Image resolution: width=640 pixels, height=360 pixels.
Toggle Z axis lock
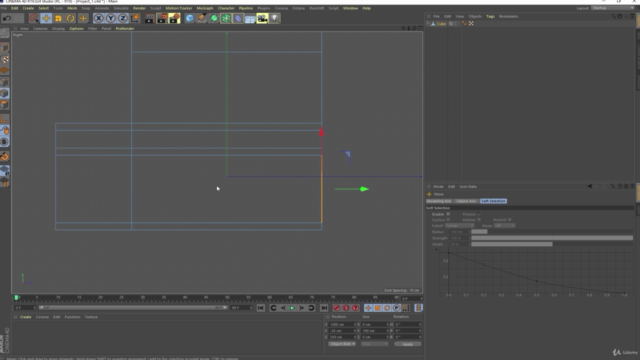tap(123, 18)
